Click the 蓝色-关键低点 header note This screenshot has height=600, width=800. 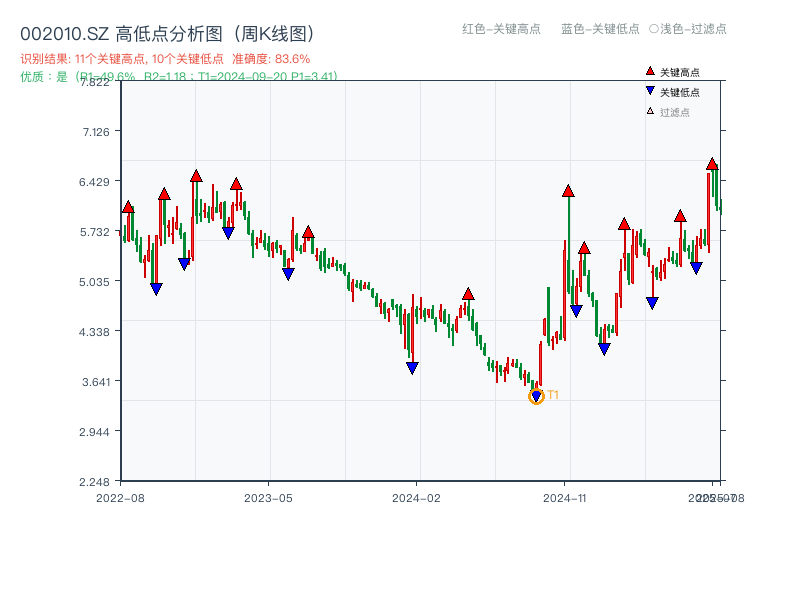(x=600, y=29)
